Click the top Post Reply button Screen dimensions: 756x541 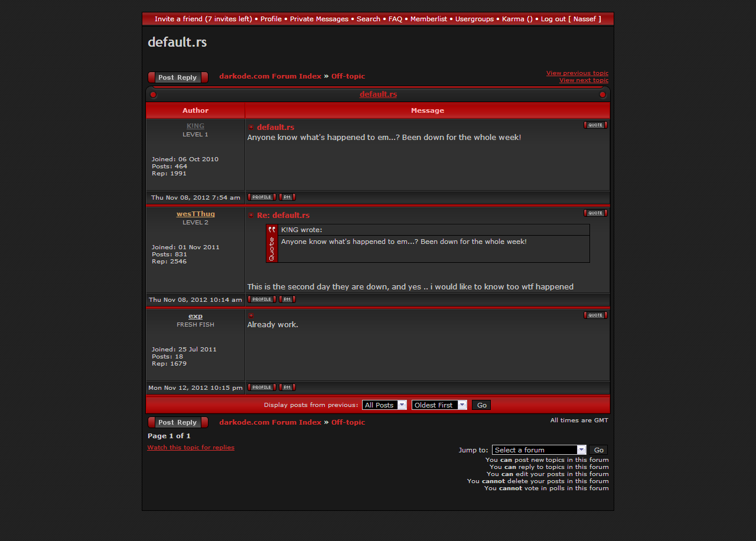178,77
